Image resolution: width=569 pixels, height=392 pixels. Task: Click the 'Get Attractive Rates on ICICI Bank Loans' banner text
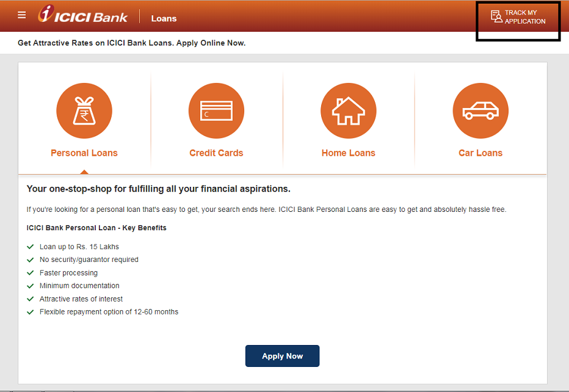click(x=132, y=43)
